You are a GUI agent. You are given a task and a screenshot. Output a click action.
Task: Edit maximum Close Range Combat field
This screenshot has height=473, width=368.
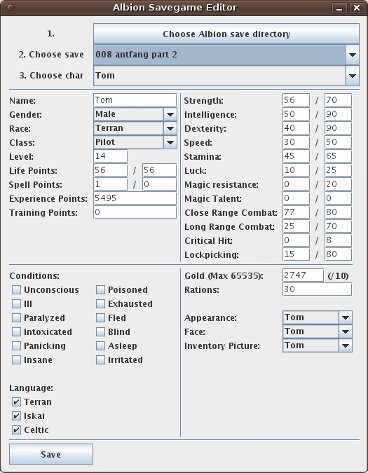click(x=338, y=212)
